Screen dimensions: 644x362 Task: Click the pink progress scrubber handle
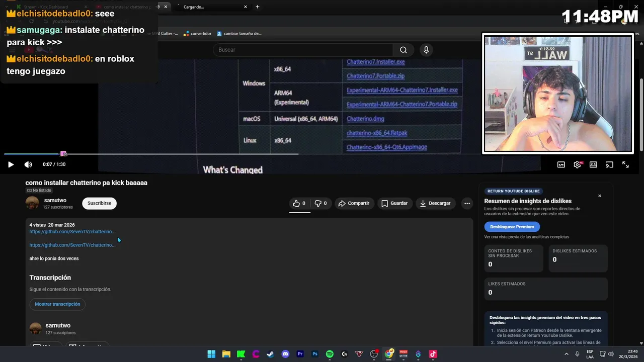coord(63,154)
